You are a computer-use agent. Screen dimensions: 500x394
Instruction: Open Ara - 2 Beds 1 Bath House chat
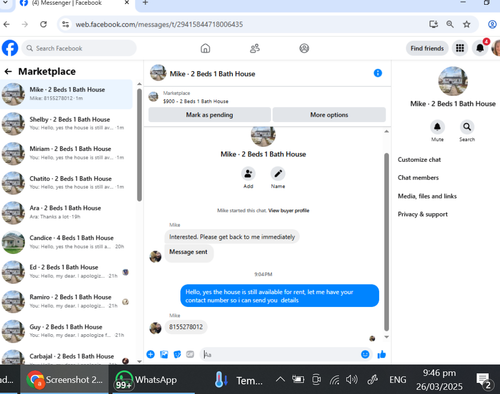click(67, 212)
